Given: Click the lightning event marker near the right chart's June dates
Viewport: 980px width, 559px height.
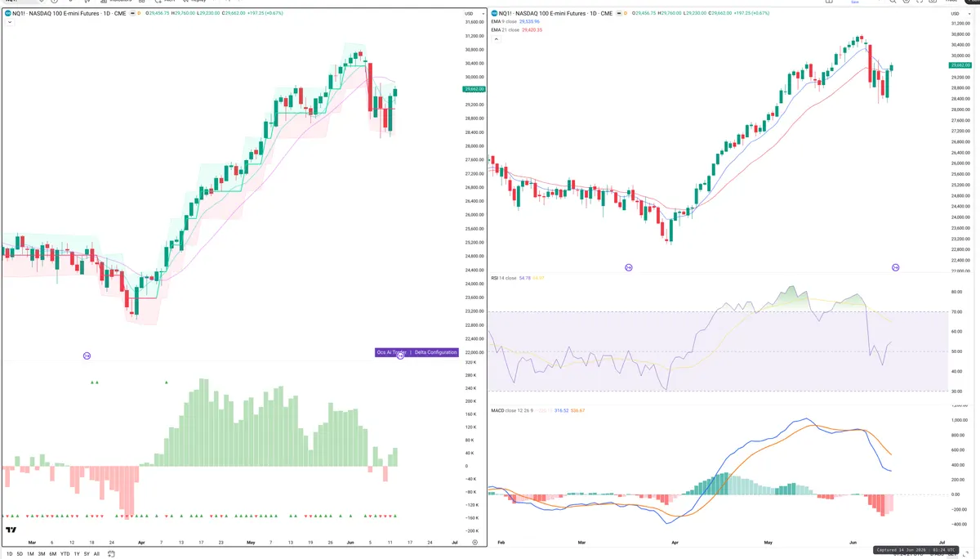Looking at the screenshot, I should (x=896, y=267).
